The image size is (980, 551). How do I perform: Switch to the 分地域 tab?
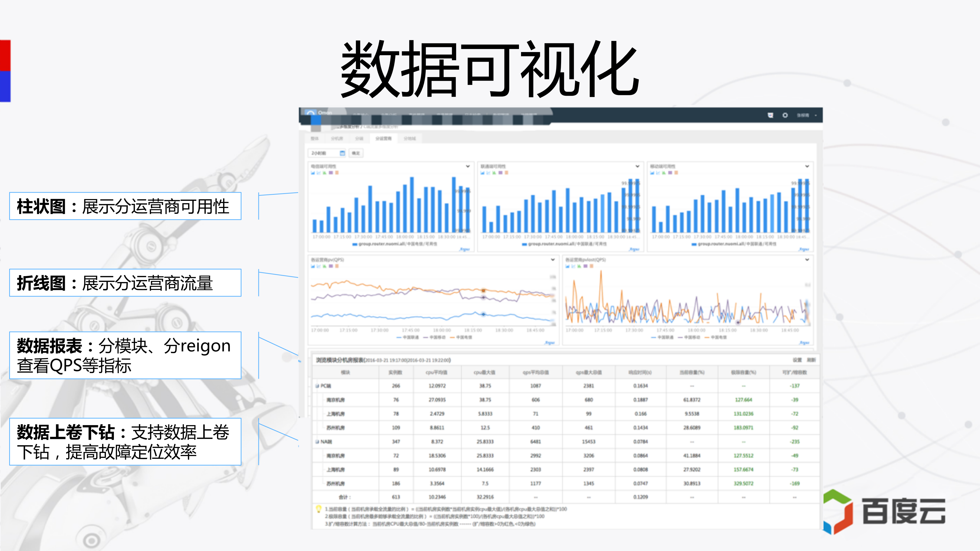coord(410,138)
